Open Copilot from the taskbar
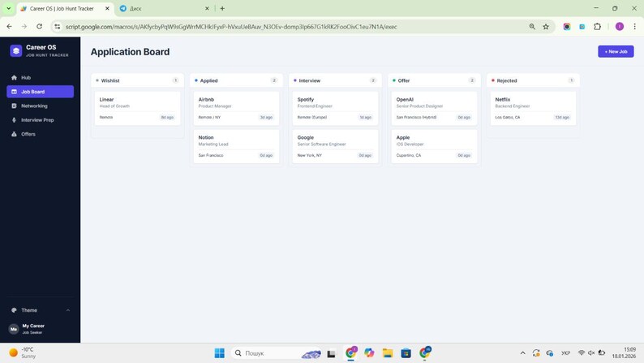644x363 pixels. (369, 353)
